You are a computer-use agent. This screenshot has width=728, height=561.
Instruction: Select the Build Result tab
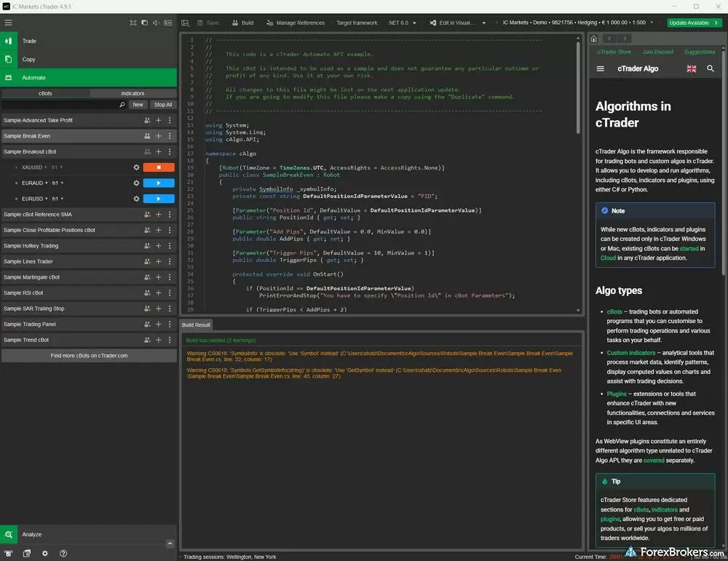pyautogui.click(x=196, y=325)
